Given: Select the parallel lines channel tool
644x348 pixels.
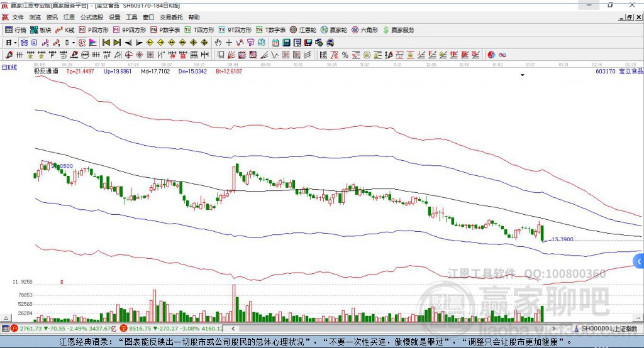Looking at the screenshot, I should click(308, 55).
